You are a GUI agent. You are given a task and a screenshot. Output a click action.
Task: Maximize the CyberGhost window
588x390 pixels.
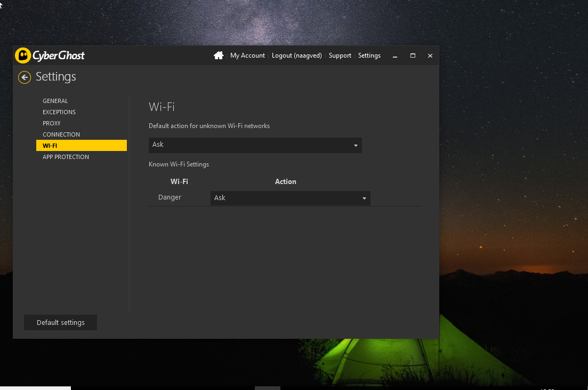pos(413,55)
